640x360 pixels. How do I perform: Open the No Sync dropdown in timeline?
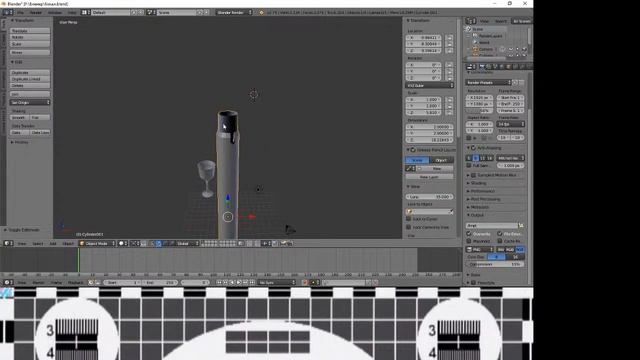coord(277,282)
